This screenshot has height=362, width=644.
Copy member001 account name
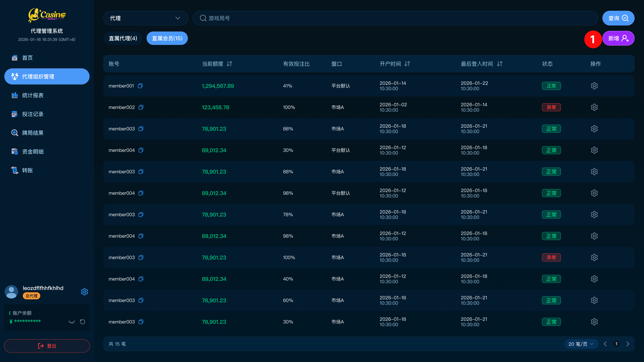(x=140, y=86)
